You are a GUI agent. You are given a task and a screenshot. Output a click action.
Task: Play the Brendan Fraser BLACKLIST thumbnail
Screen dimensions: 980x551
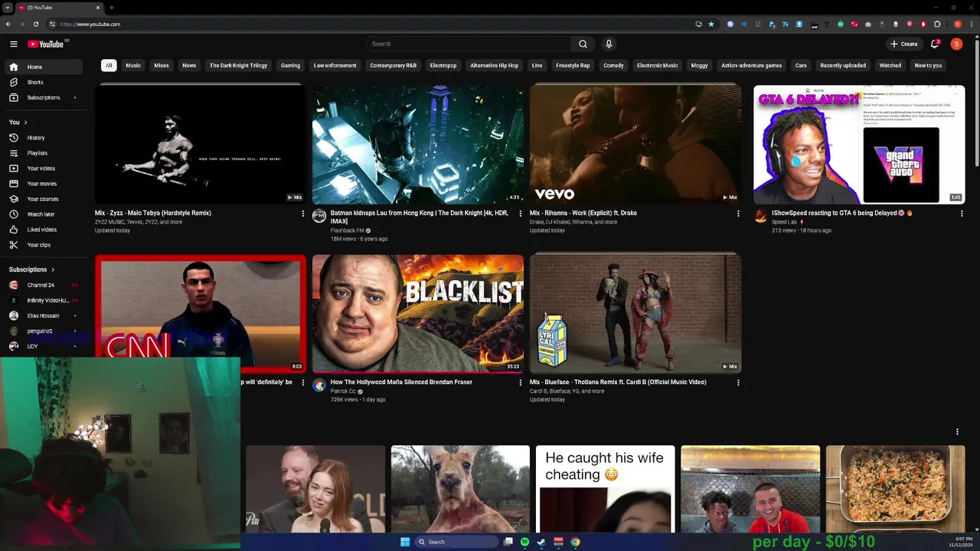point(418,314)
